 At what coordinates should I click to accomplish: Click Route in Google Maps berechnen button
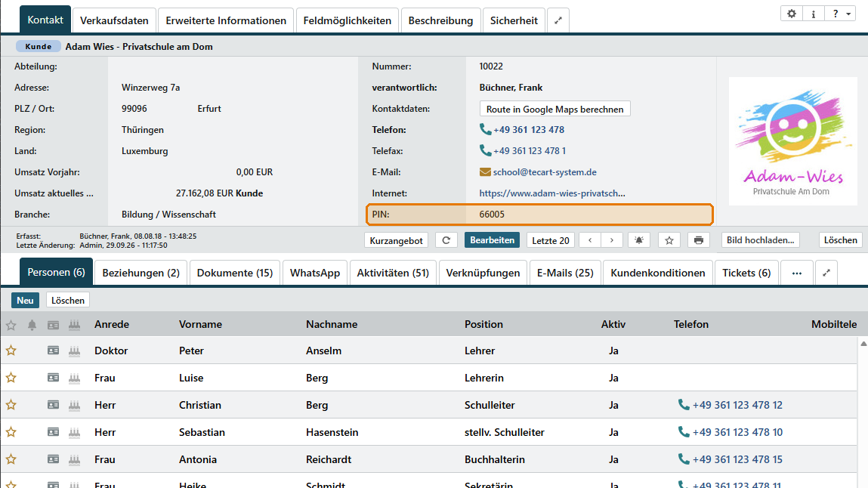(x=554, y=109)
